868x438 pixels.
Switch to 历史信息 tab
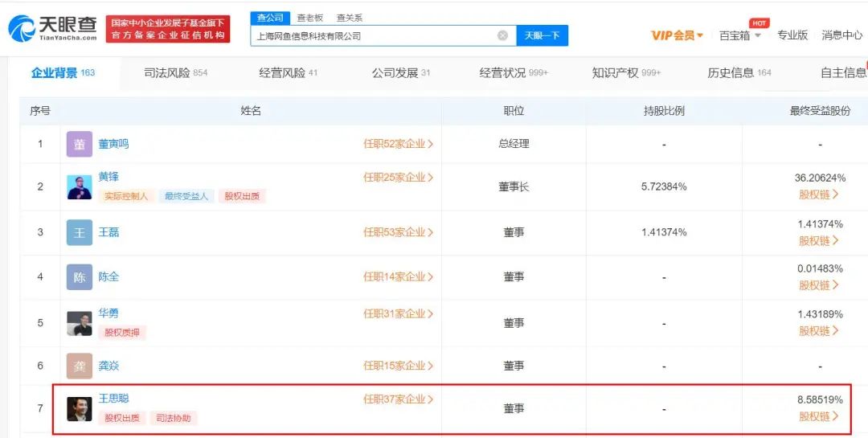[739, 72]
